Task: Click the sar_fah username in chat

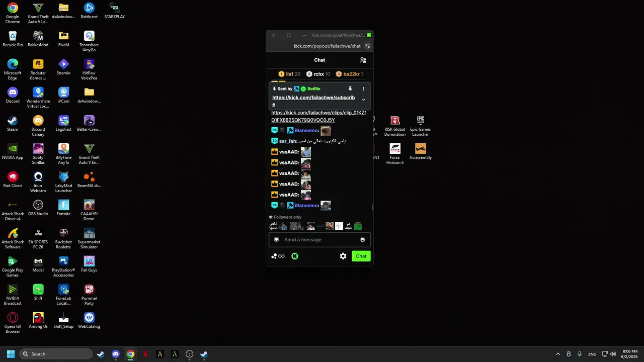Action: pos(288,141)
